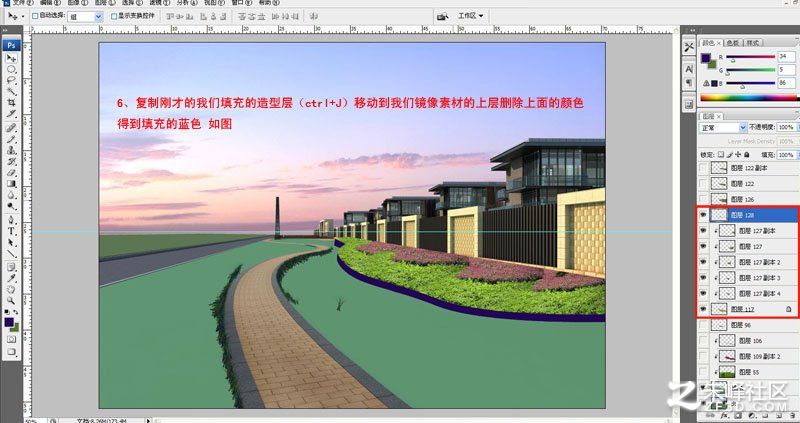Switch to the 样式 tab
Screen dimensions: 800x423
pos(753,43)
